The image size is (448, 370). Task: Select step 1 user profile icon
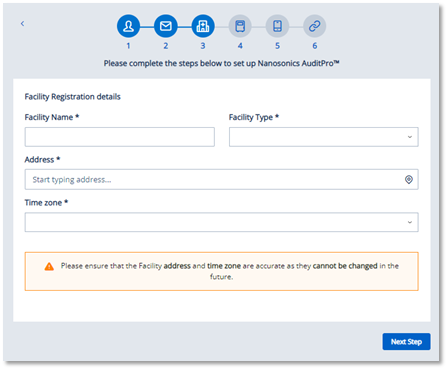(128, 26)
